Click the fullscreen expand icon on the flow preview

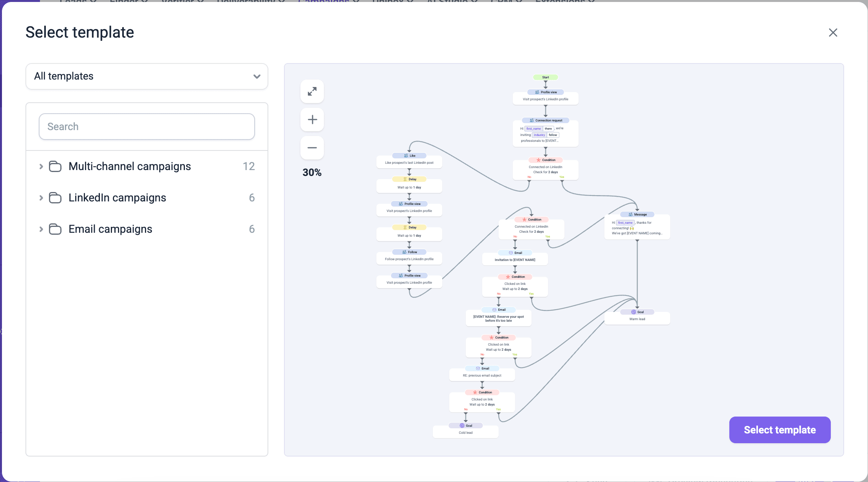pyautogui.click(x=312, y=91)
